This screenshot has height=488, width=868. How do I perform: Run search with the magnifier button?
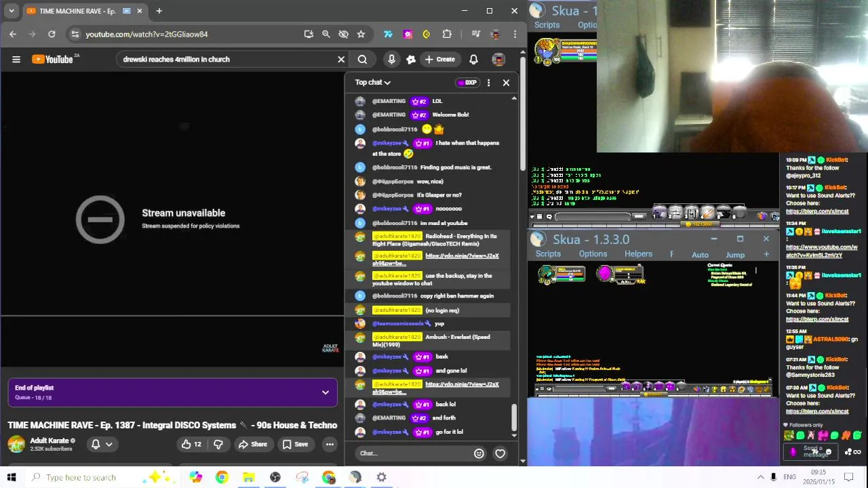(x=362, y=60)
